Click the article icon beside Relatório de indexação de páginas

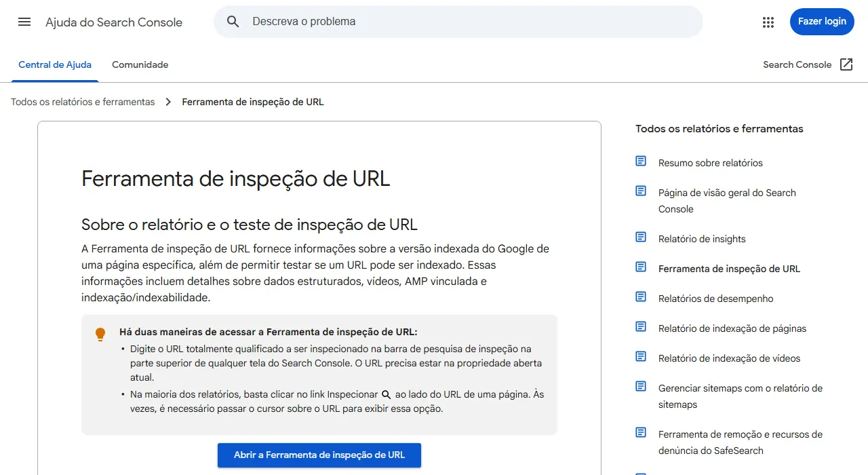641,326
